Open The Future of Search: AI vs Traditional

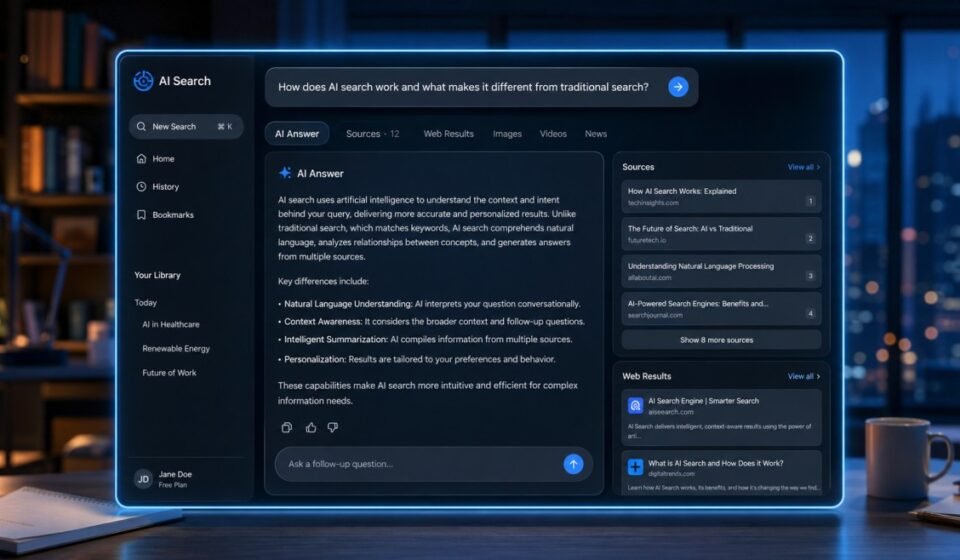[x=721, y=234]
